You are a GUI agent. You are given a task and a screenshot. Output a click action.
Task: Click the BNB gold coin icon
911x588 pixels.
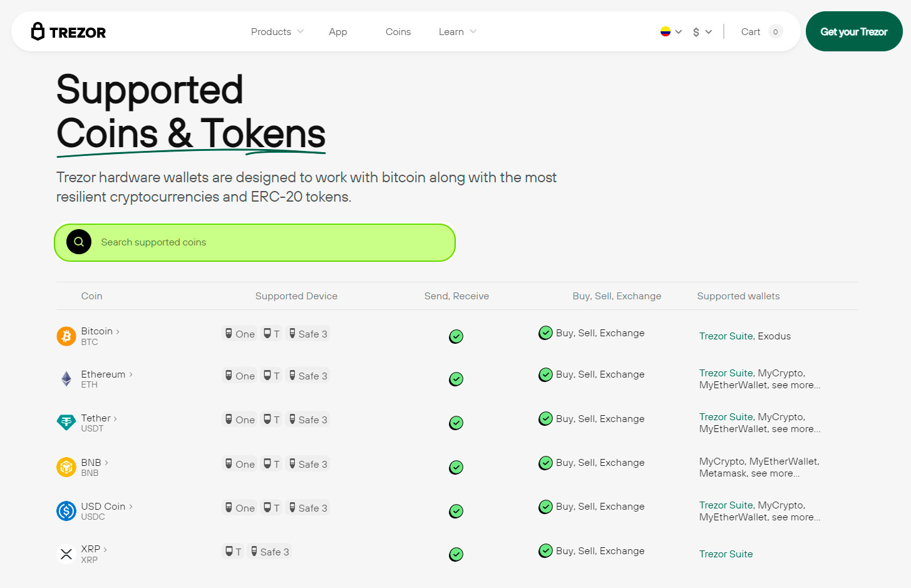coord(66,467)
